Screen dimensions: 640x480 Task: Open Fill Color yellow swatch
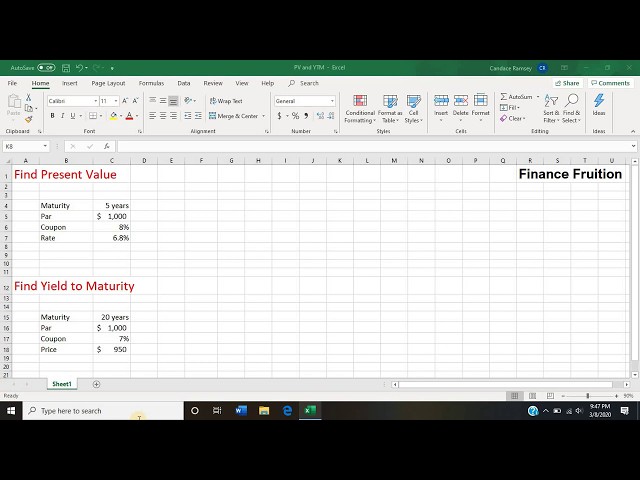click(x=113, y=116)
